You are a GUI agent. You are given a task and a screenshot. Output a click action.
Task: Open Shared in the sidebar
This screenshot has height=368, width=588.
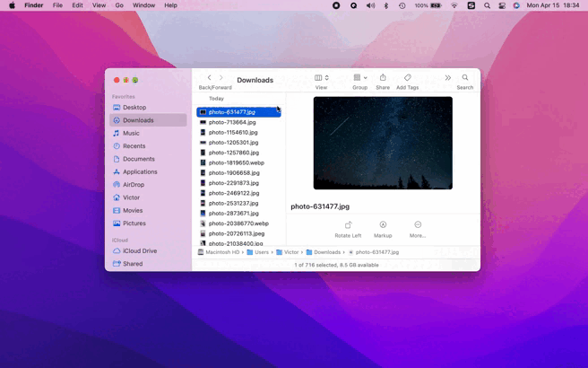click(x=148, y=264)
